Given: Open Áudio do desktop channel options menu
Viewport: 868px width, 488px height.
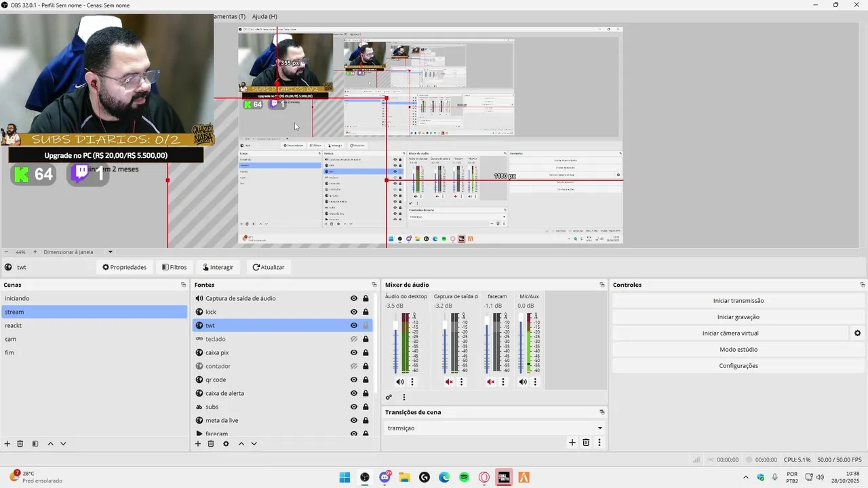Looking at the screenshot, I should [x=412, y=382].
